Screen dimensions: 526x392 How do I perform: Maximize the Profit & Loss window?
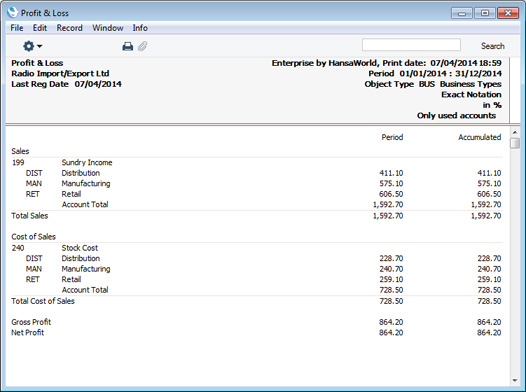[x=484, y=13]
